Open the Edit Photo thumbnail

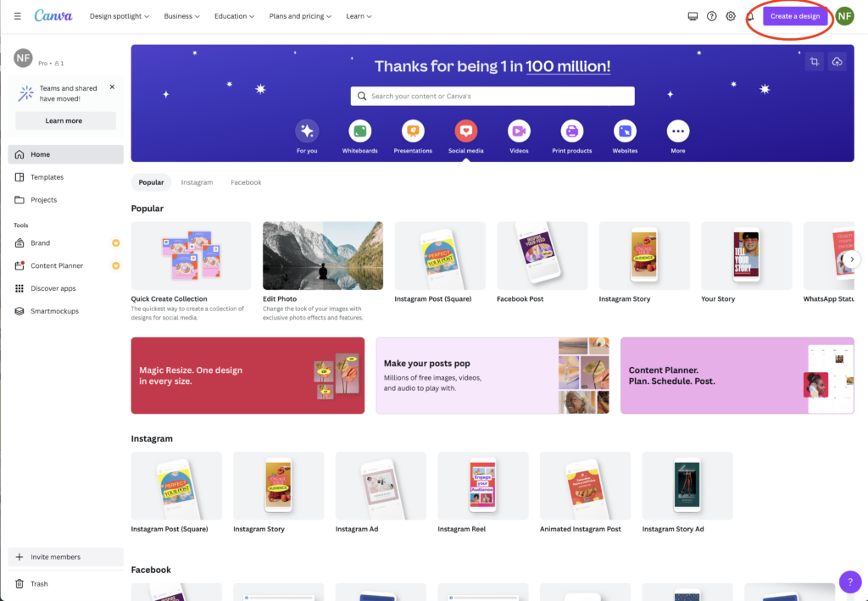pos(323,256)
